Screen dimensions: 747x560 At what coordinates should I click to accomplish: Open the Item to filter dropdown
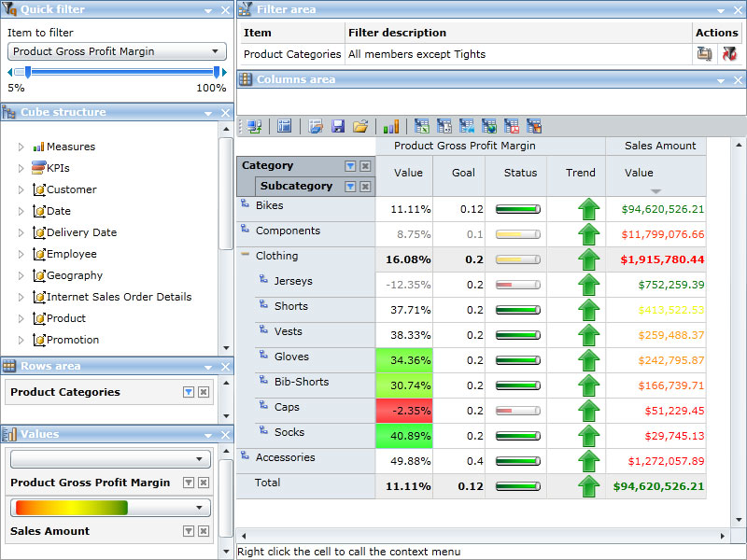coord(117,51)
